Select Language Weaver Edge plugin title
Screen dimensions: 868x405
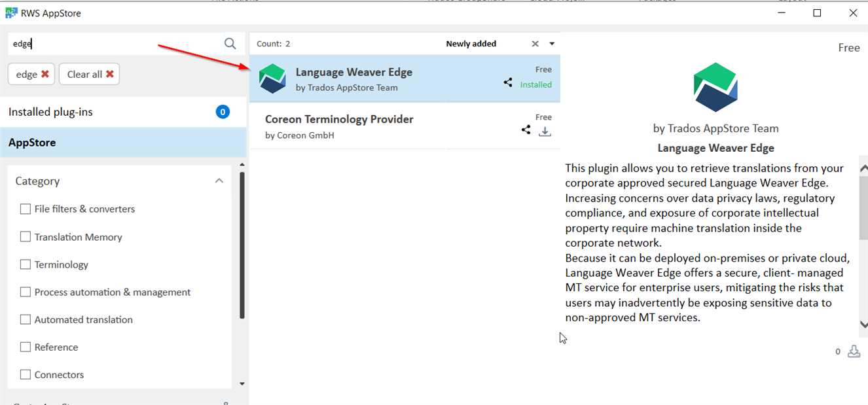coord(354,72)
